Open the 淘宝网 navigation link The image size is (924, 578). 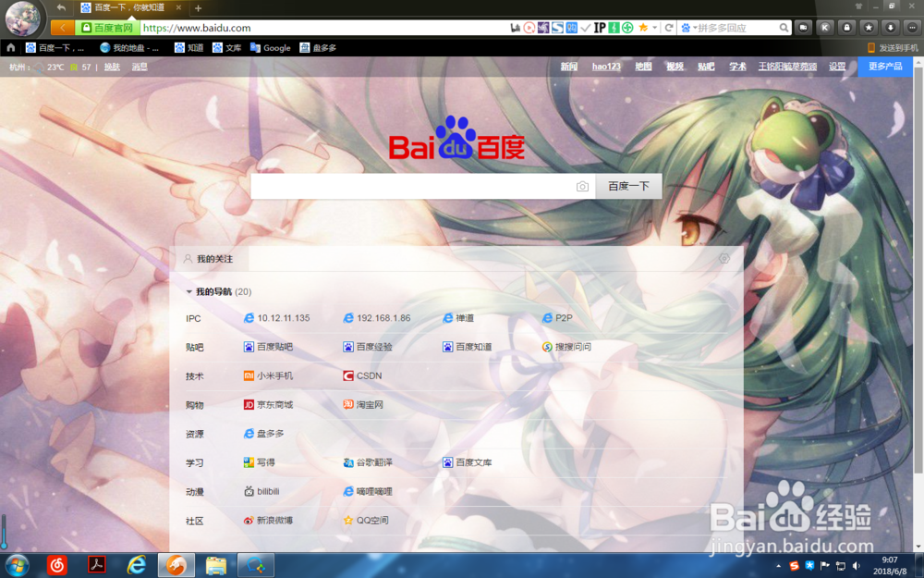pos(363,405)
